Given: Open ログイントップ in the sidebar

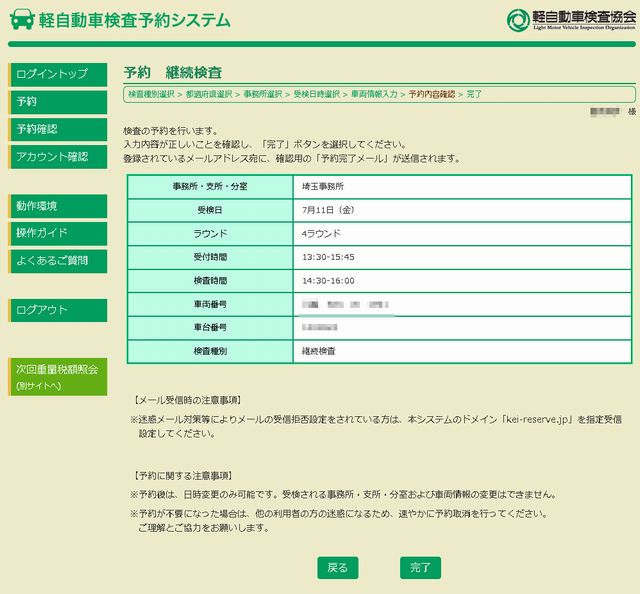Looking at the screenshot, I should click(x=58, y=74).
